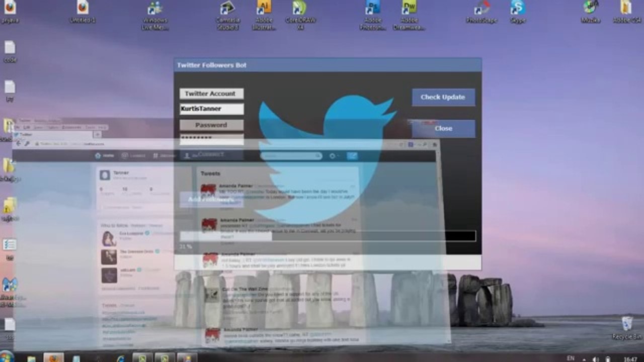The height and width of the screenshot is (362, 644).
Task: Open Internet Explorer from the taskbar
Action: click(120, 358)
